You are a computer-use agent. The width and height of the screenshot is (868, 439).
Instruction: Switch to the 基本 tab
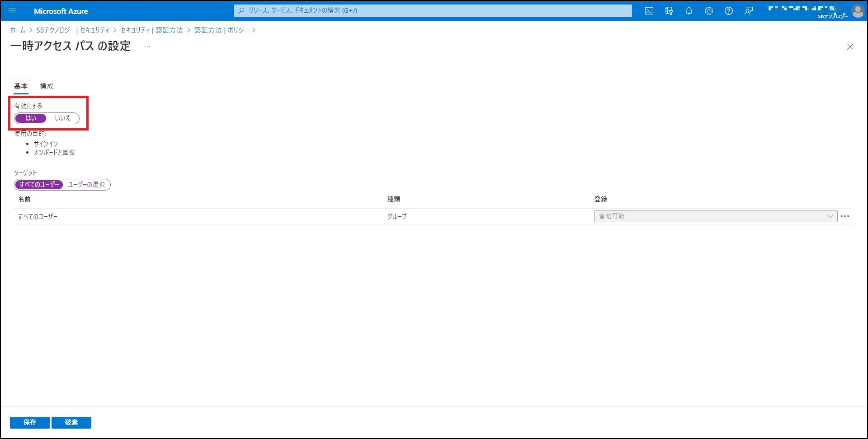click(x=21, y=86)
